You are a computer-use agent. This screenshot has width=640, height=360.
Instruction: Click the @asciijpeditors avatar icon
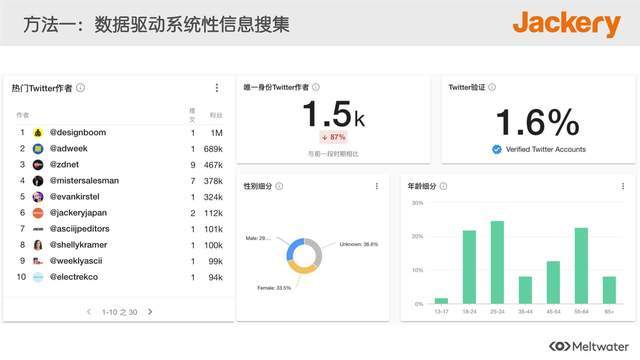tap(38, 229)
